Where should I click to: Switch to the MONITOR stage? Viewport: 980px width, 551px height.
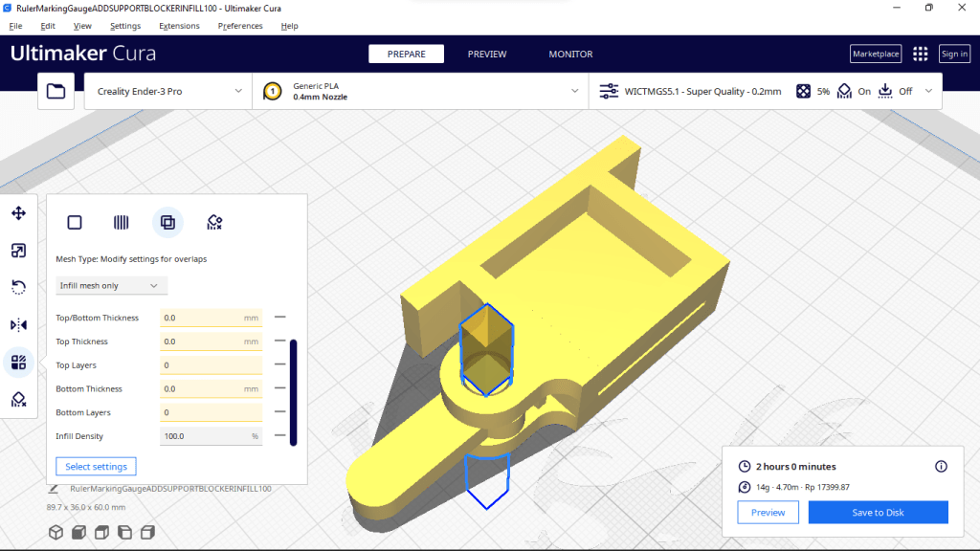570,54
